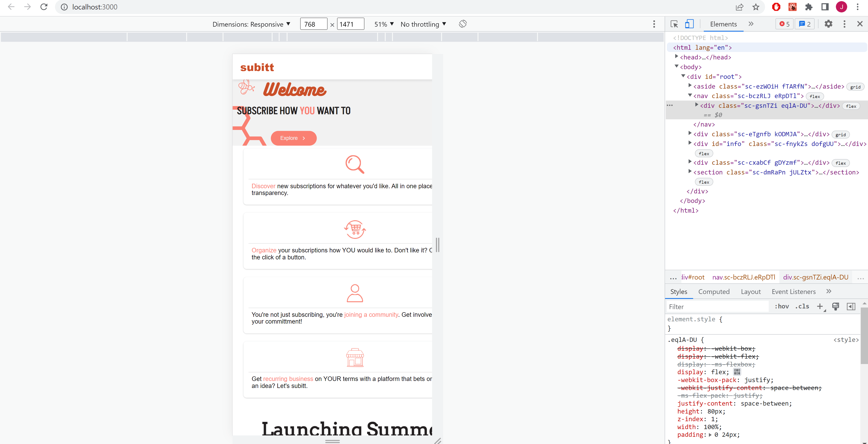Screen dimensions: 868x444
Task: Toggle the :hov pseudo-class panel
Action: pos(782,307)
